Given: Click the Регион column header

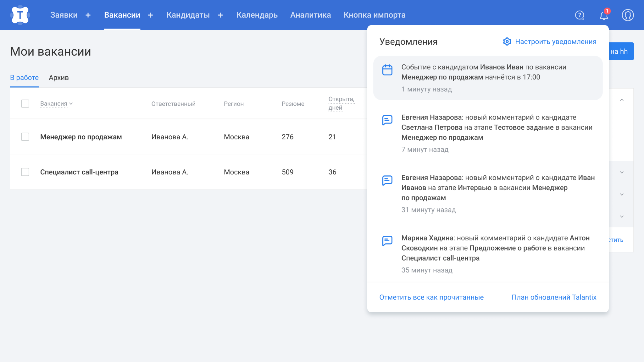Looking at the screenshot, I should tap(234, 104).
